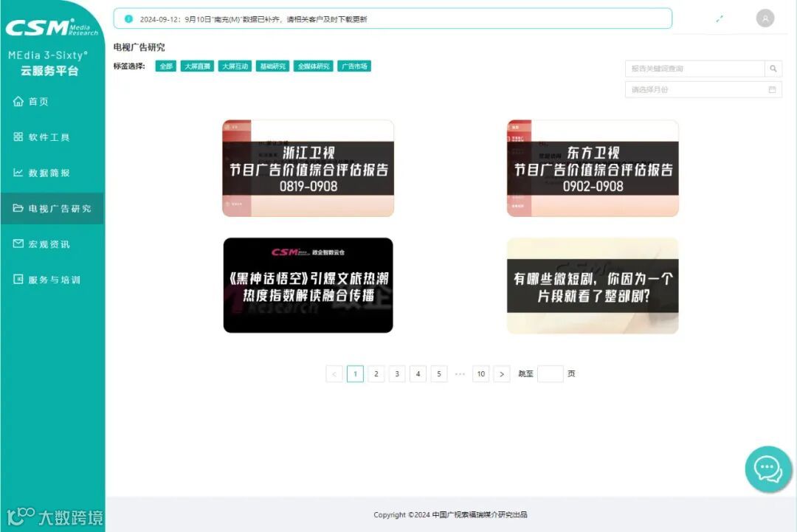Click the 2024-09-12 announcement text
The width and height of the screenshot is (797, 532).
(253, 19)
